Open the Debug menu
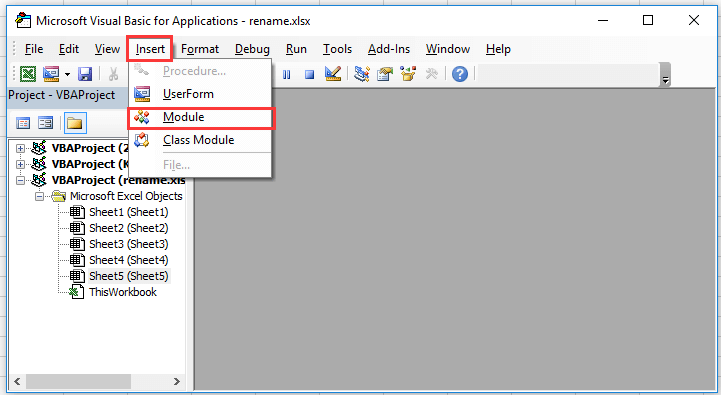 tap(252, 49)
